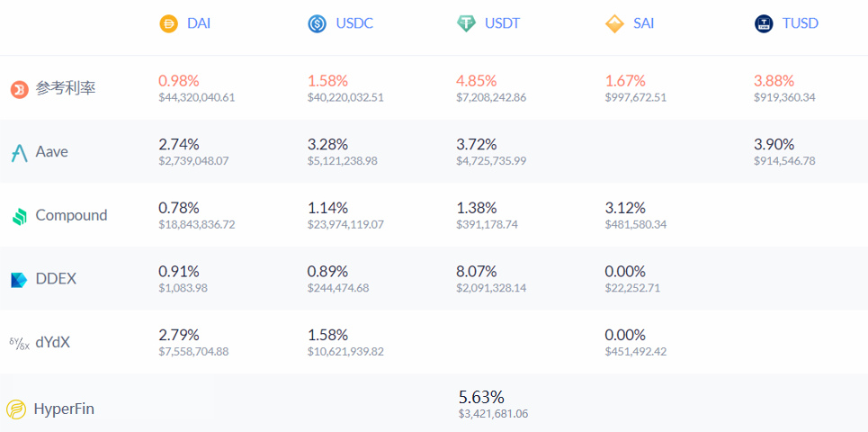Open the TUSD column header link
This screenshot has height=432, width=868.
[x=801, y=23]
